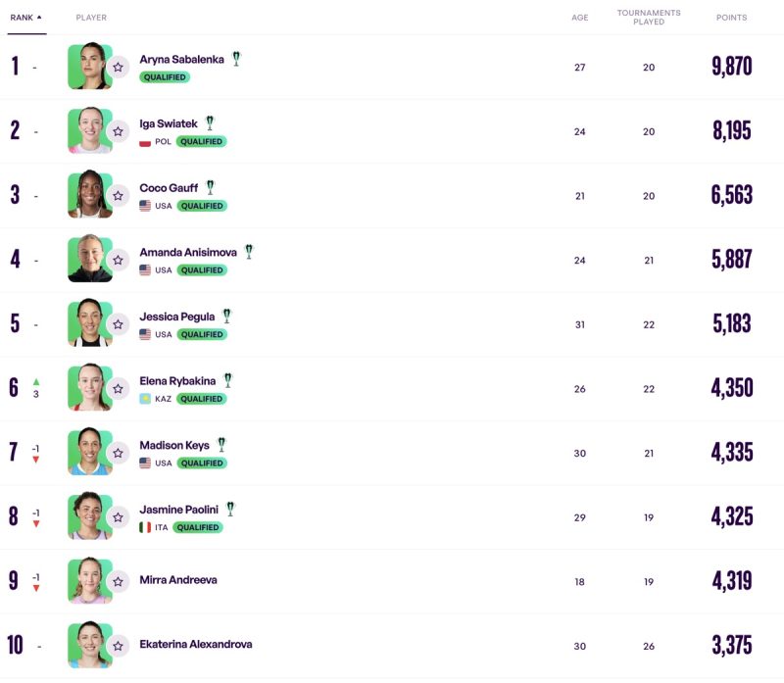Click the USA flag under Madison Keys
The height and width of the screenshot is (683, 784).
[145, 463]
